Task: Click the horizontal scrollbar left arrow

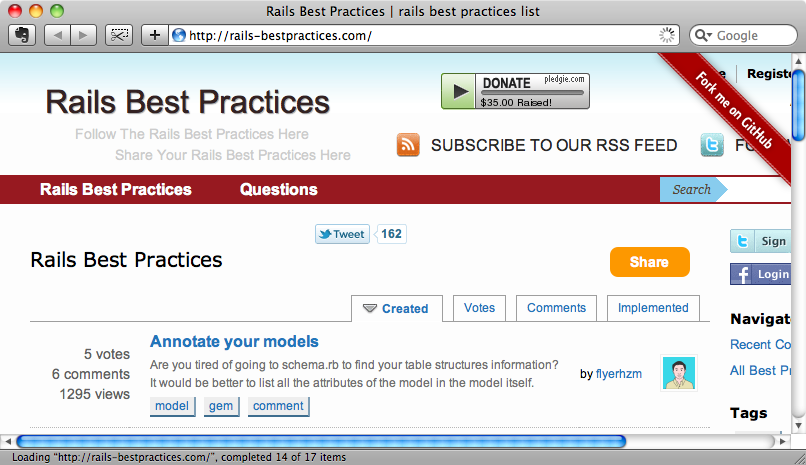Action: 8,441
